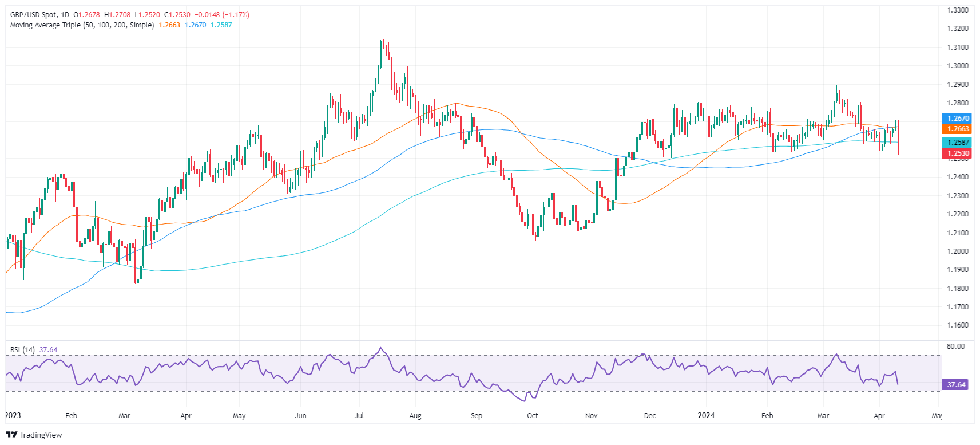Click the red 1.2530 current price tag
The height and width of the screenshot is (445, 980).
957,153
